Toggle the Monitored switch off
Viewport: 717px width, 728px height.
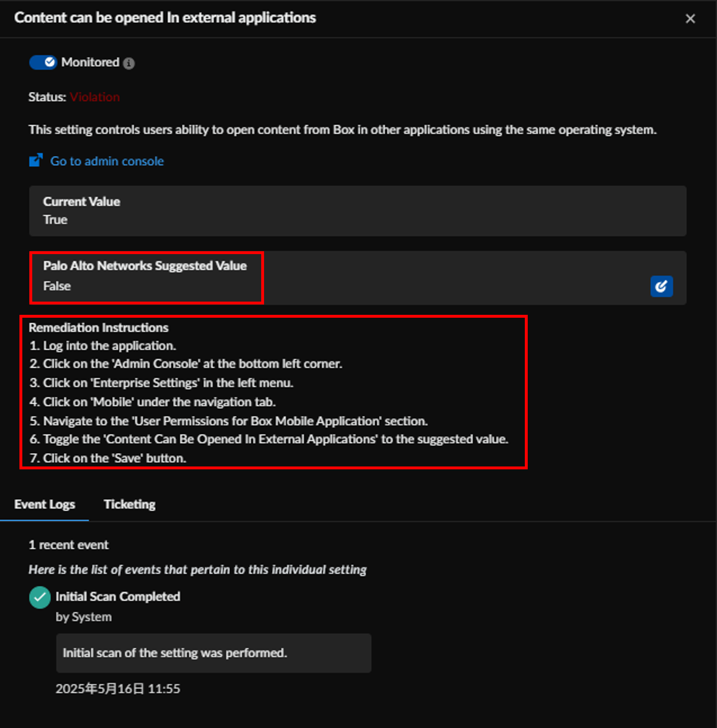click(x=43, y=62)
